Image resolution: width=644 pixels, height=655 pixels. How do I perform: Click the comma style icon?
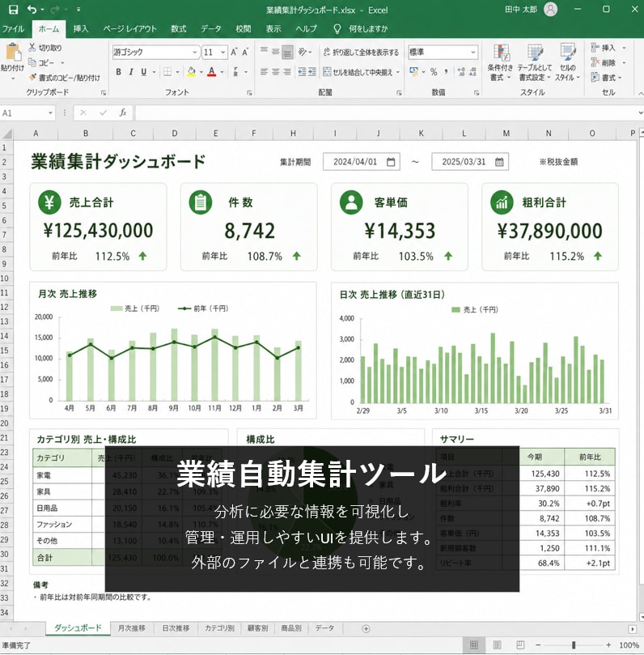click(446, 72)
